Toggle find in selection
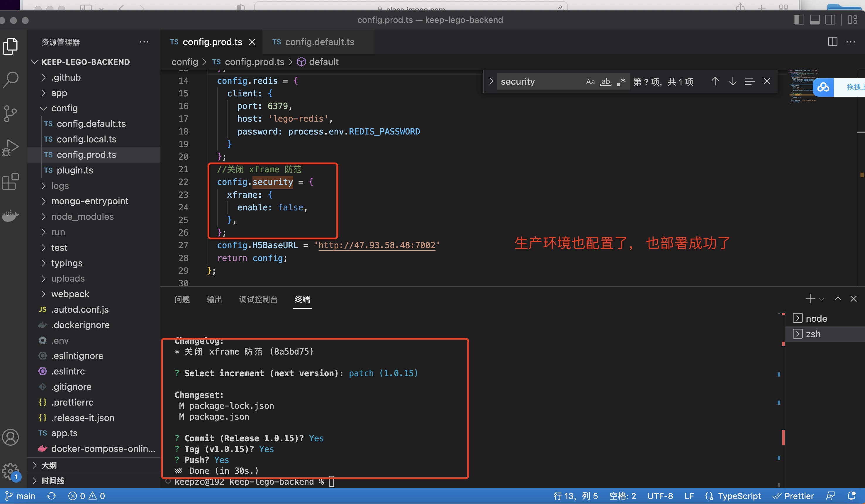The height and width of the screenshot is (504, 865). coord(750,81)
